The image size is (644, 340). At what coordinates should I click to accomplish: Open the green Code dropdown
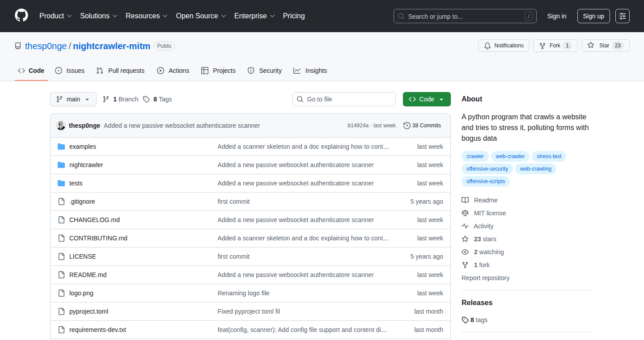click(427, 99)
